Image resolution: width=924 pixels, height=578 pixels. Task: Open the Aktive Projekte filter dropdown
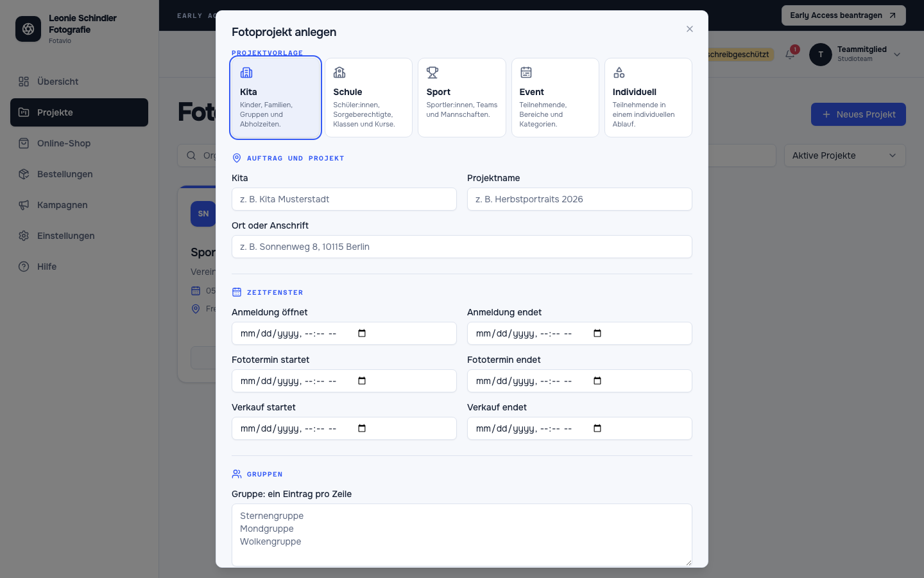click(x=844, y=155)
